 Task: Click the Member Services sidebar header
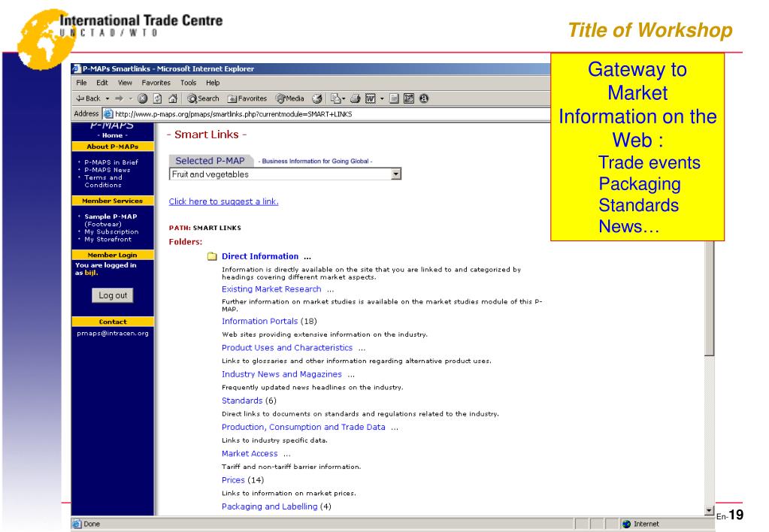coord(113,201)
